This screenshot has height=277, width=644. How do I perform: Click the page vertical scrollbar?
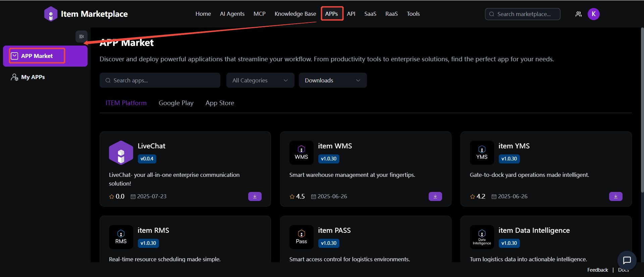[642, 110]
